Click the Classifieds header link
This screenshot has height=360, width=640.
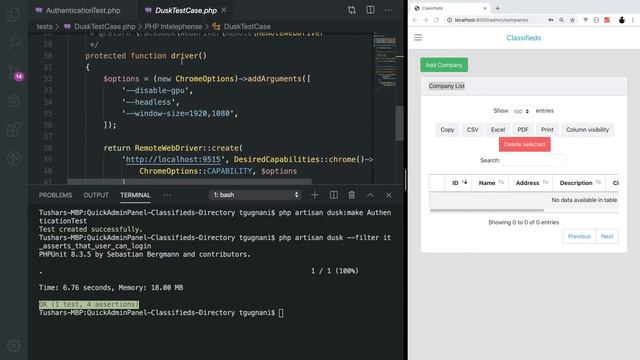pos(524,38)
